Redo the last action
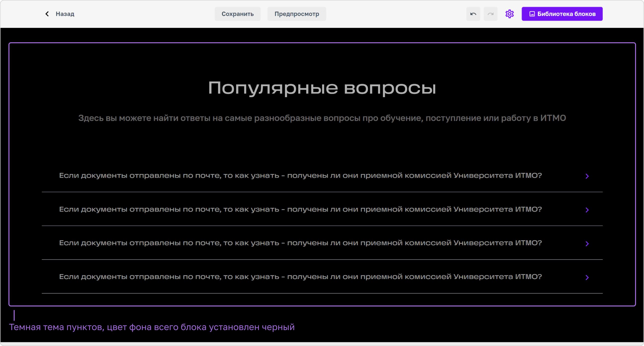The height and width of the screenshot is (346, 644). click(x=490, y=14)
